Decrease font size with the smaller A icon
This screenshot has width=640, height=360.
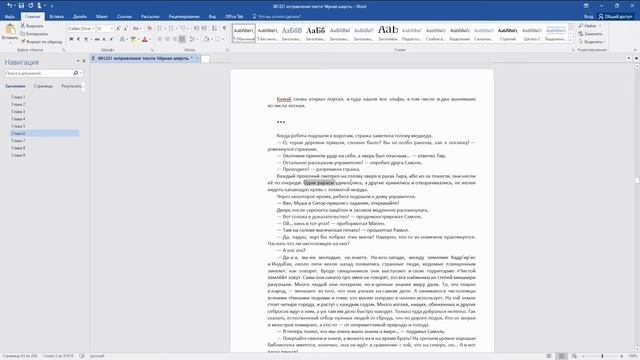coord(125,29)
